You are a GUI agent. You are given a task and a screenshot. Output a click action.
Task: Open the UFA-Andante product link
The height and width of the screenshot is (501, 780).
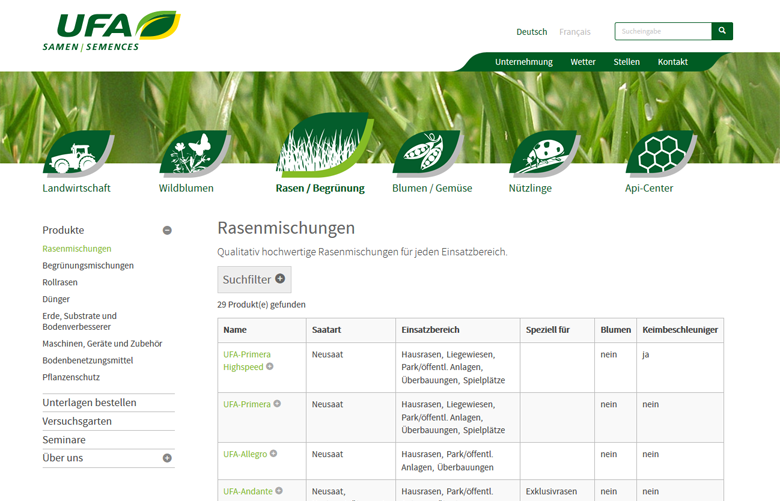(x=247, y=491)
